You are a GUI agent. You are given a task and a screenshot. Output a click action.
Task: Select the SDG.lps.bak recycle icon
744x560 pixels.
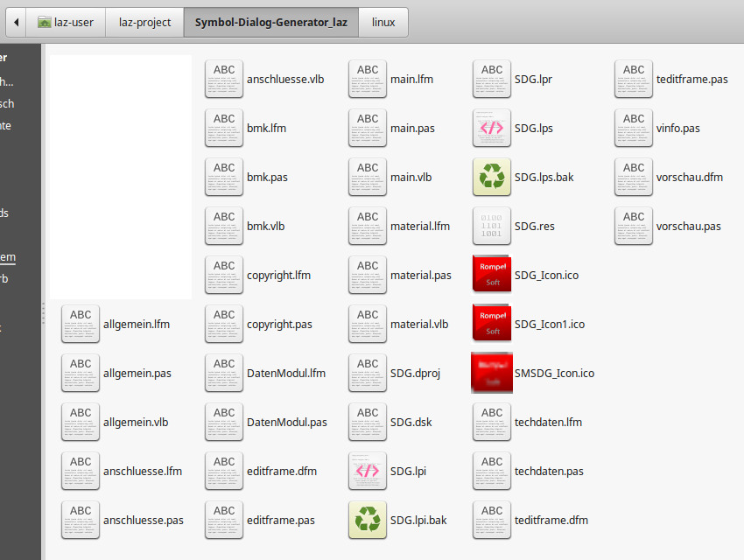(492, 177)
